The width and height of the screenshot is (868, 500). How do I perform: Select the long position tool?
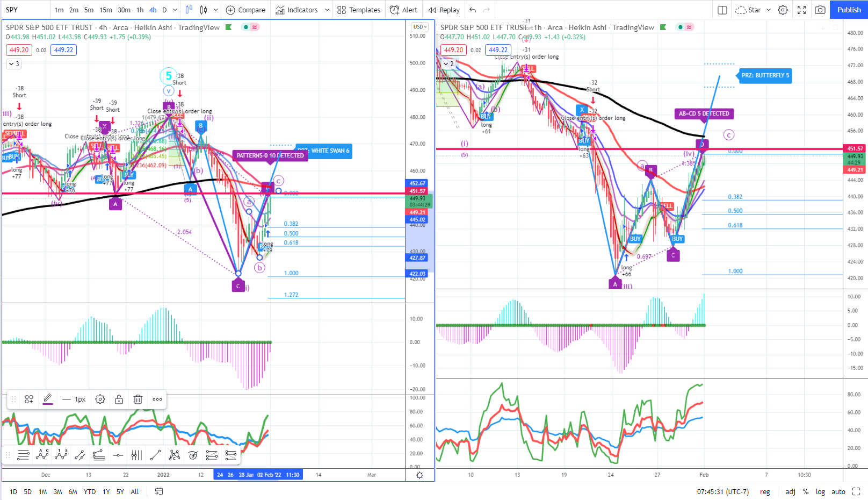(212, 455)
